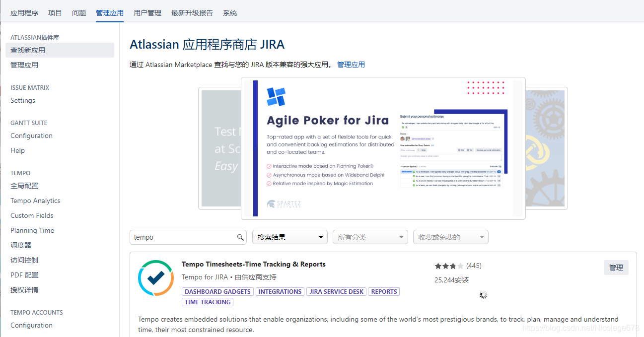Screen dimensions: 644x337
Task: Open Planning Time in sidebar
Action: 32,230
